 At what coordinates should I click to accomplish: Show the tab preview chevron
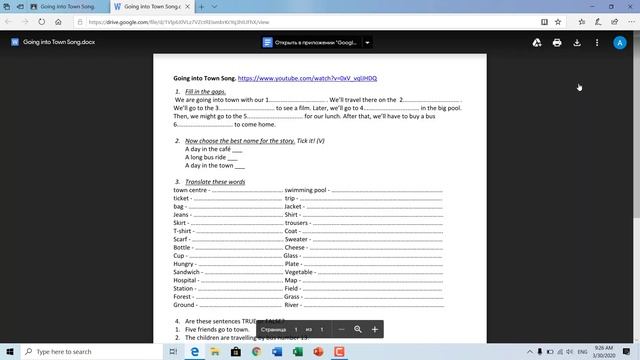214,7
